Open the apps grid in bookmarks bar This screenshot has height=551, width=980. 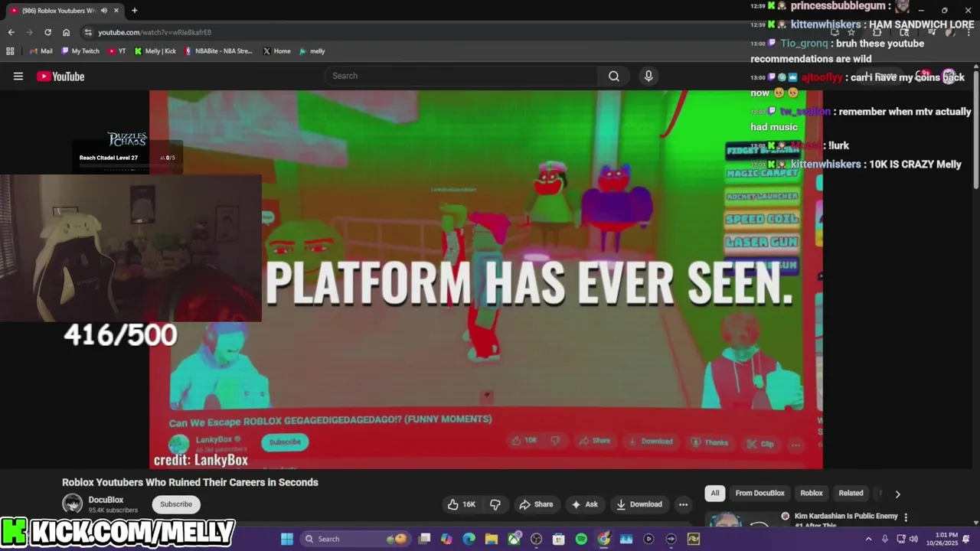pos(10,51)
